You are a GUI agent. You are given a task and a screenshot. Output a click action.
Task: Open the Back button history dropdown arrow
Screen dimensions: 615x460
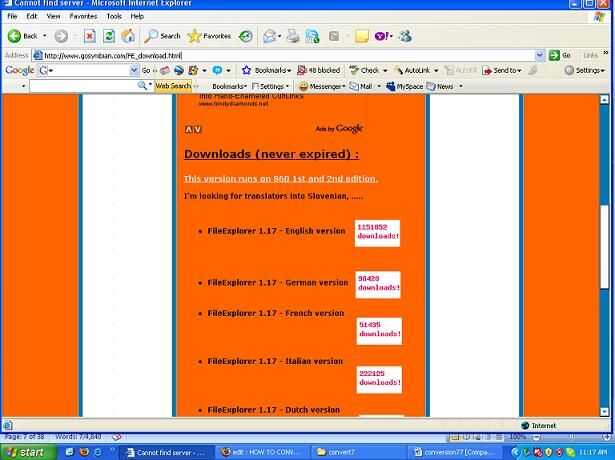44,36
